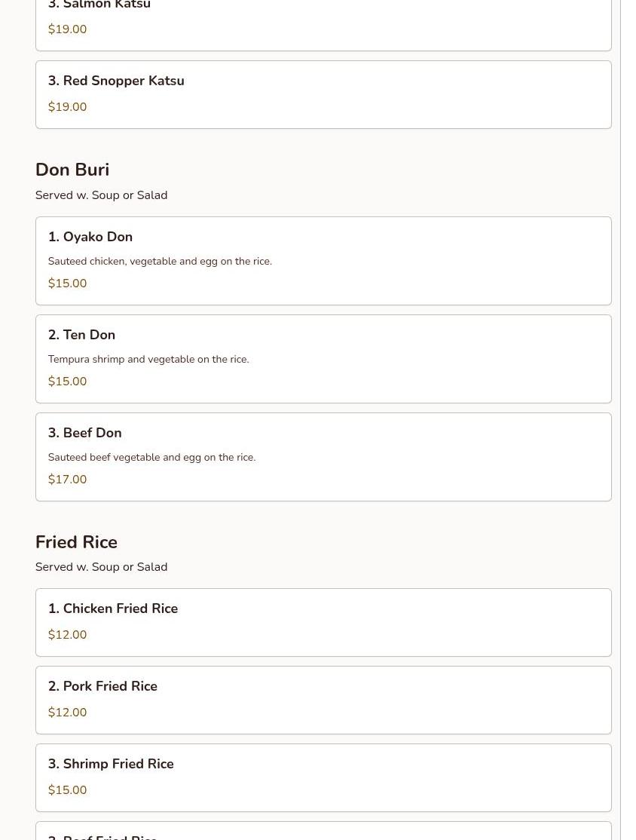Click the Shrimp Fried Rice $15.00 price
The height and width of the screenshot is (840, 636).
pos(68,789)
